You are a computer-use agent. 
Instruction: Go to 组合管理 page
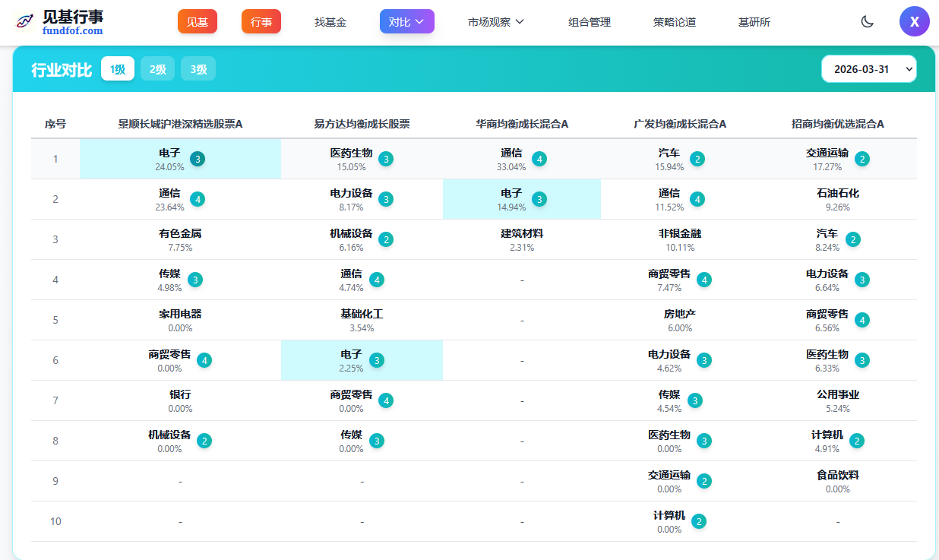(x=590, y=22)
